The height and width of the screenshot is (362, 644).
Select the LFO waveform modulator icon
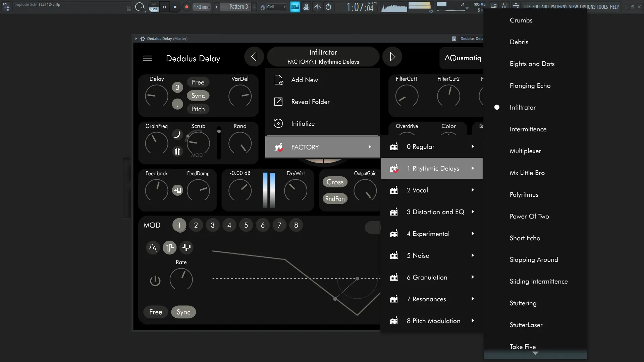pyautogui.click(x=153, y=247)
